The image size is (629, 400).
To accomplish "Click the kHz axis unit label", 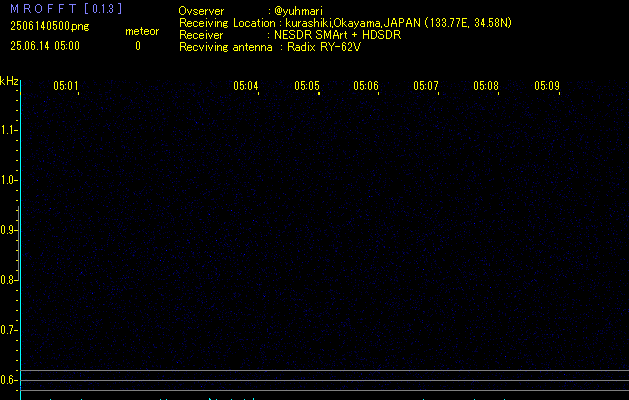I will (9, 81).
